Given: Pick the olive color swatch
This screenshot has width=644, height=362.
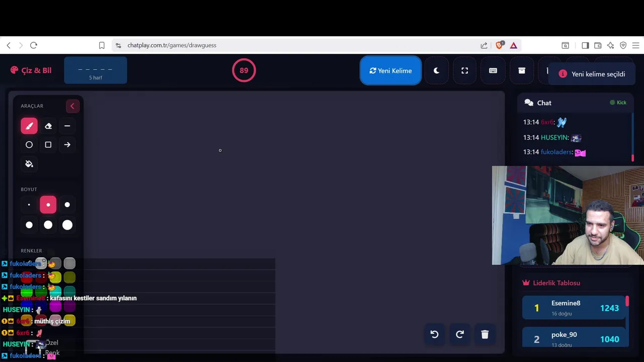Looking at the screenshot, I should click(69, 277).
